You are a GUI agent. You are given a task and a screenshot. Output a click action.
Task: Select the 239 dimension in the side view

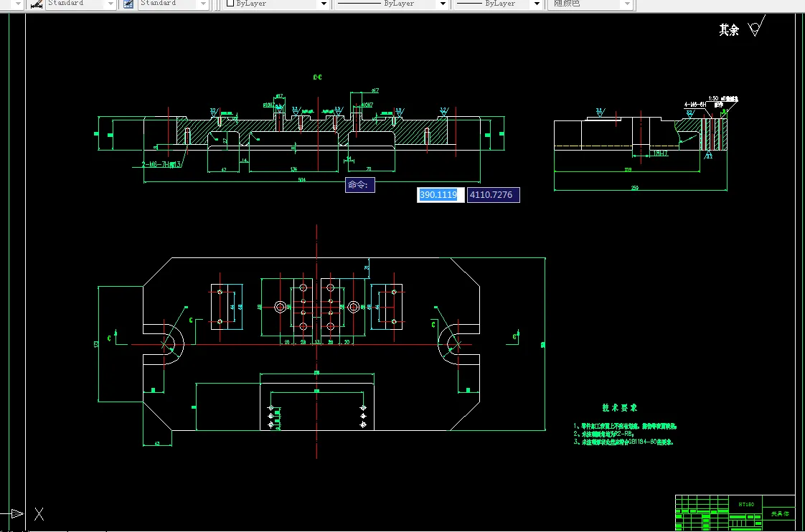click(628, 169)
